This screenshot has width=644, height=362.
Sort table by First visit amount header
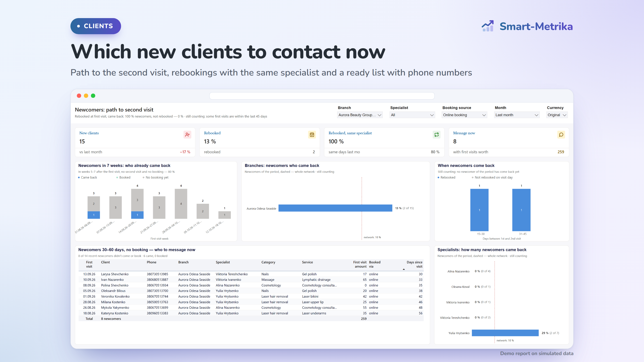coord(360,264)
